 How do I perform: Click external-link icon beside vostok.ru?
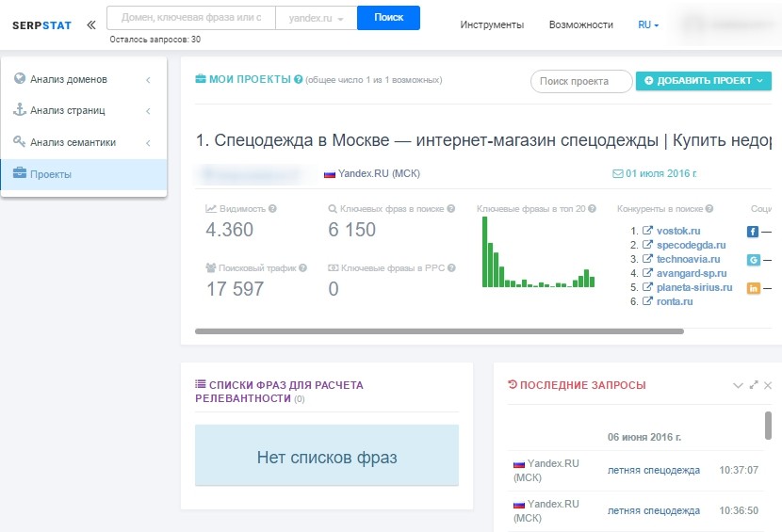pos(647,231)
